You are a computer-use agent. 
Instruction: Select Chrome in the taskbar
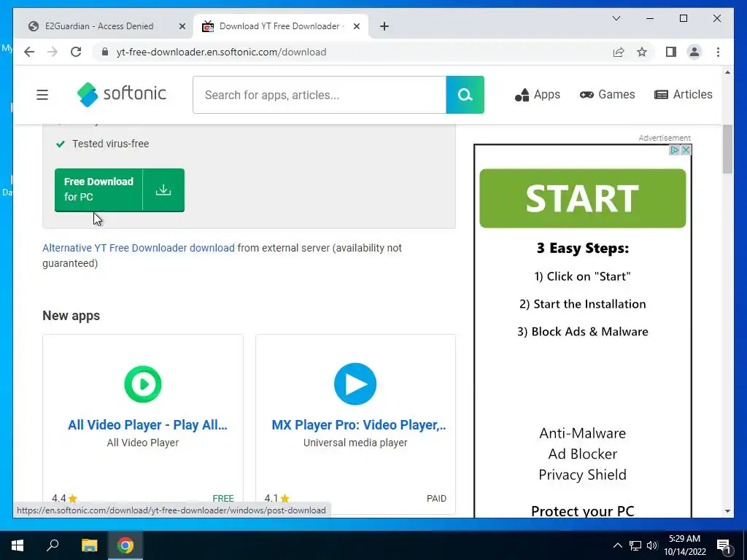[x=125, y=545]
